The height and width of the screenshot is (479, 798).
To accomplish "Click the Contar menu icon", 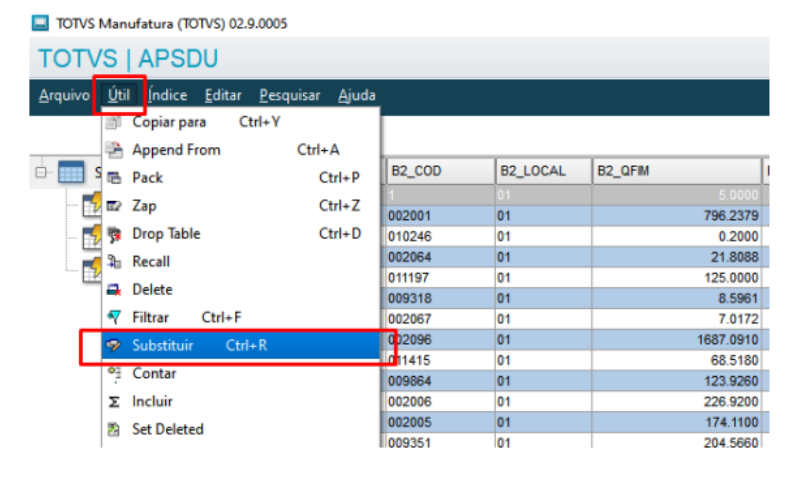I will click(x=115, y=374).
